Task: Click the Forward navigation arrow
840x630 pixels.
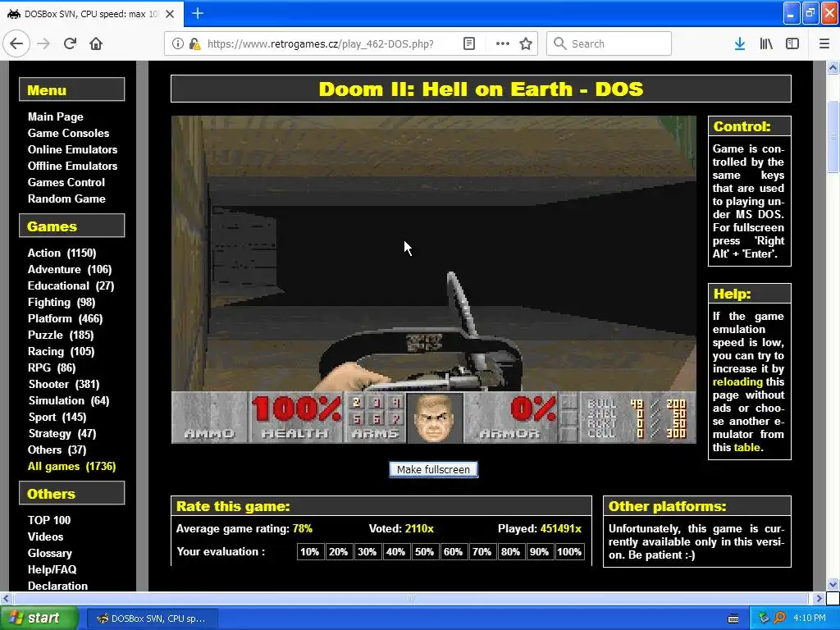Action: click(x=43, y=43)
